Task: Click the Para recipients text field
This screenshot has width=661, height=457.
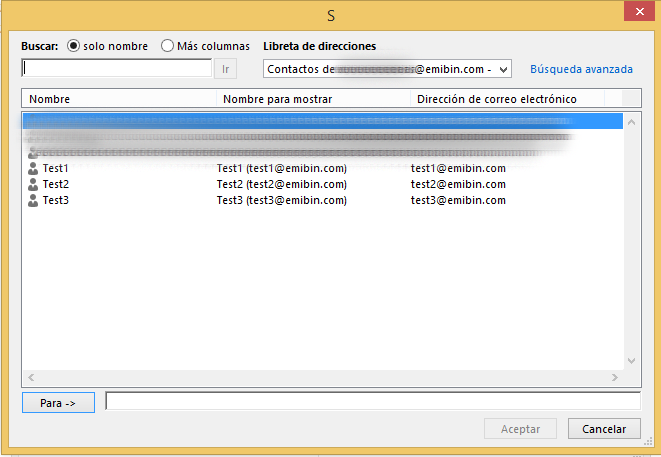Action: 372,401
